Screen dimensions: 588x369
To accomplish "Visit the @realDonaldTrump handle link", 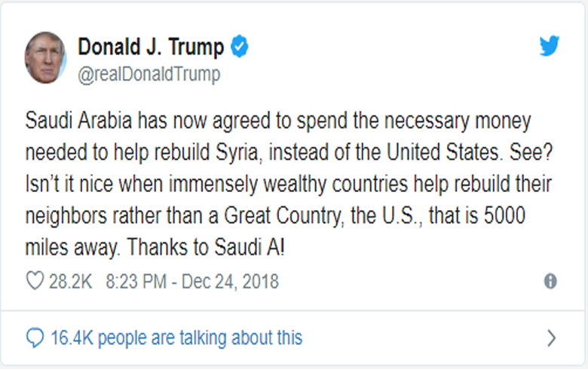I will 149,75.
